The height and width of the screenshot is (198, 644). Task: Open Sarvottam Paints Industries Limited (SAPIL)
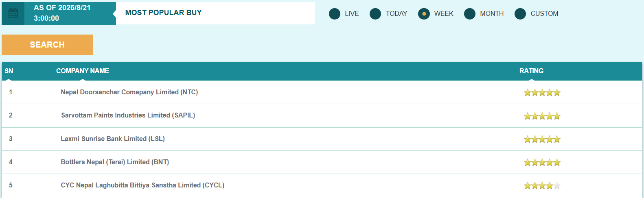(x=128, y=115)
